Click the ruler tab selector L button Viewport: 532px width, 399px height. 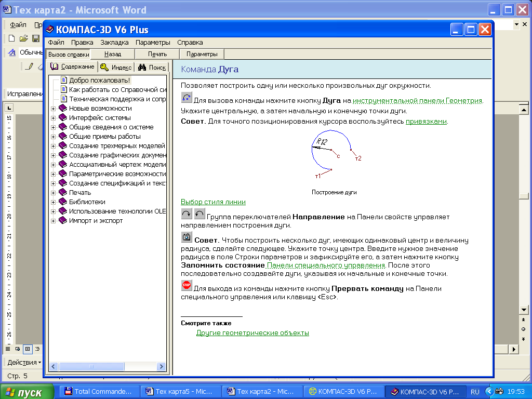point(9,108)
